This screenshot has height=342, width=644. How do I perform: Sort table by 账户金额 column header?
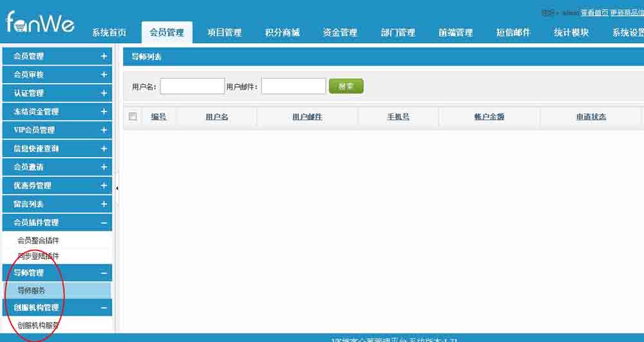tap(489, 117)
